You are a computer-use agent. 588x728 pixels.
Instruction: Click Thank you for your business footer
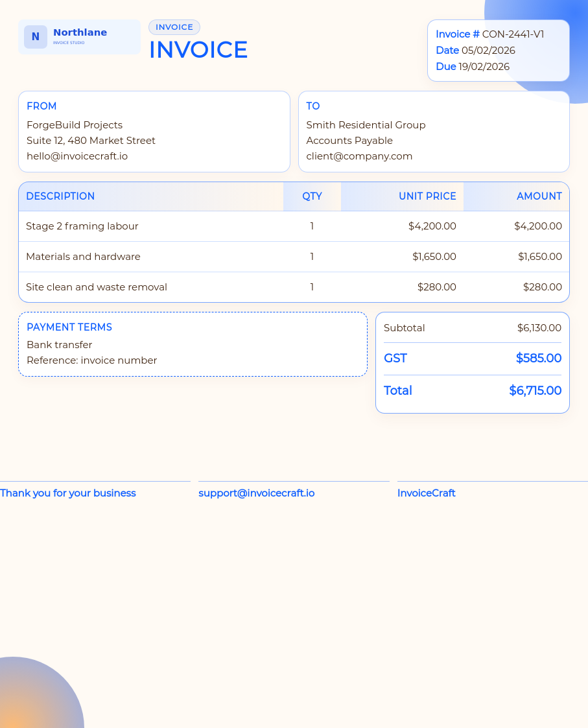point(68,493)
